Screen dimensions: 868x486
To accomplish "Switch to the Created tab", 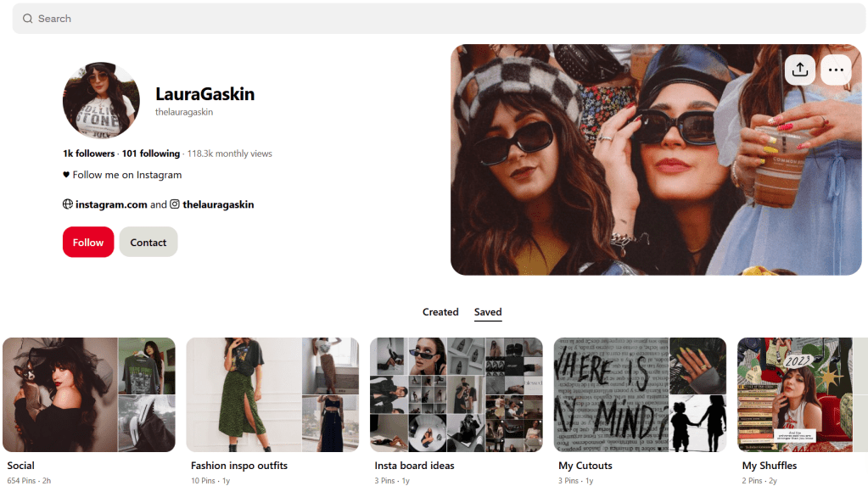I will (440, 312).
